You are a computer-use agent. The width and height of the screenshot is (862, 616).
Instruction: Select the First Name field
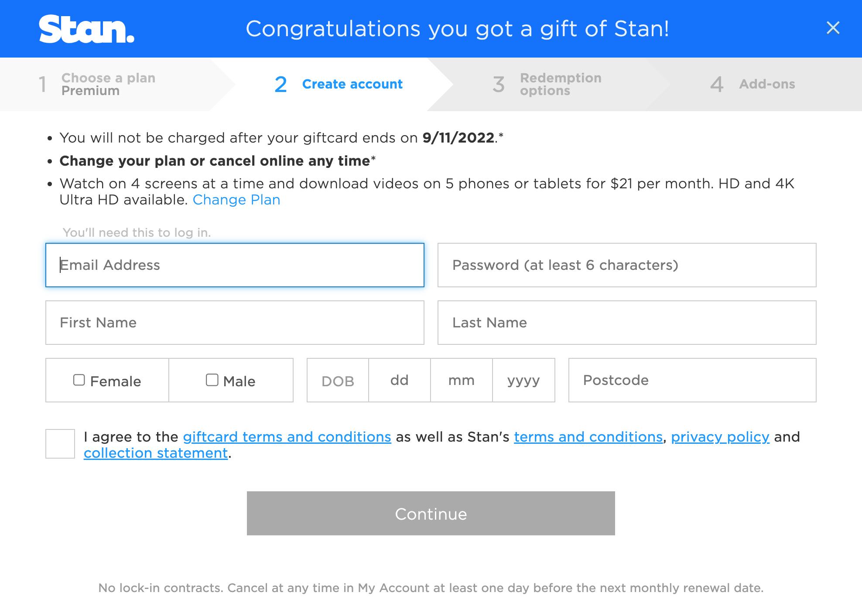point(235,323)
